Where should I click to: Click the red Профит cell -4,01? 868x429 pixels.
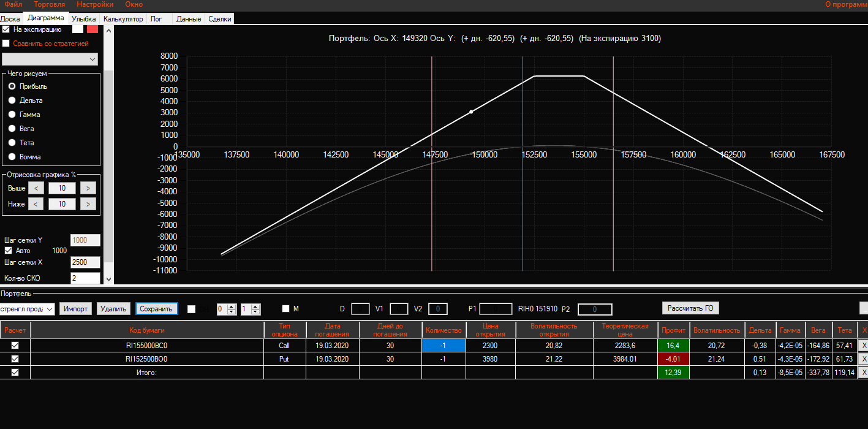coord(674,359)
